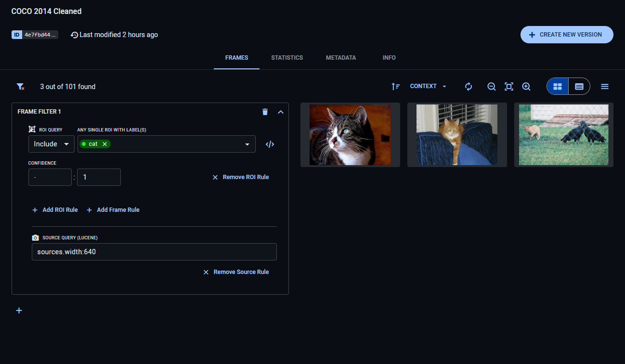This screenshot has height=364, width=625.
Task: Clear all filters using the funnel icon
Action: pos(20,87)
